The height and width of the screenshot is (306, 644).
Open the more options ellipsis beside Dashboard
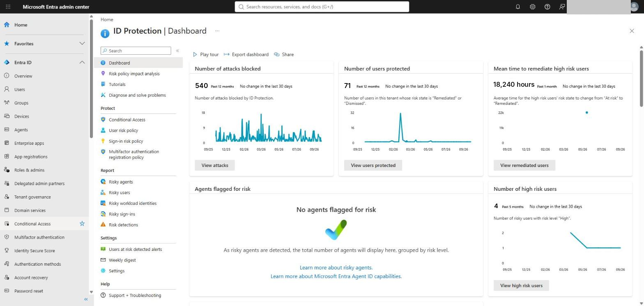pos(217,31)
